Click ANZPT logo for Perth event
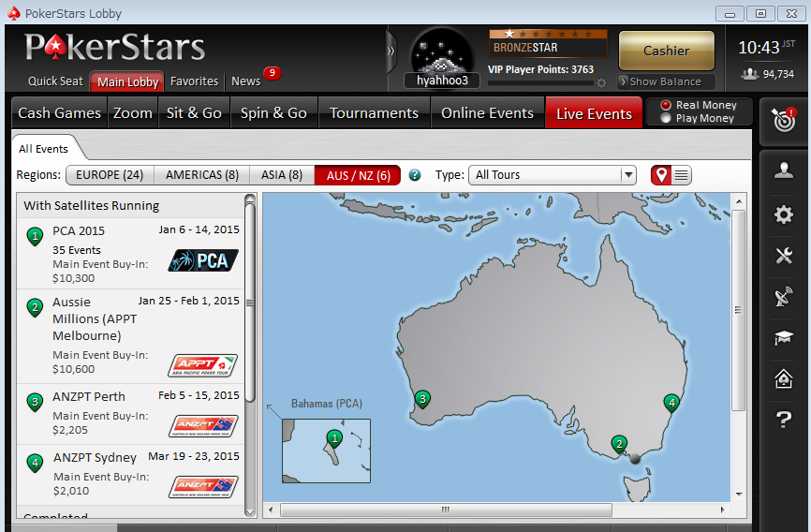This screenshot has width=811, height=532. (x=203, y=426)
